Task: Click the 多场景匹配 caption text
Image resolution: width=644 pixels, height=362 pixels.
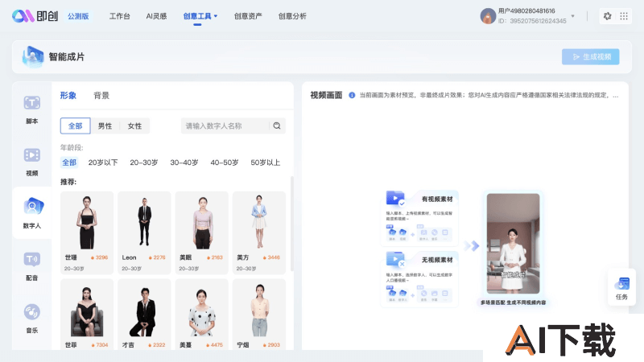Action: [513, 302]
